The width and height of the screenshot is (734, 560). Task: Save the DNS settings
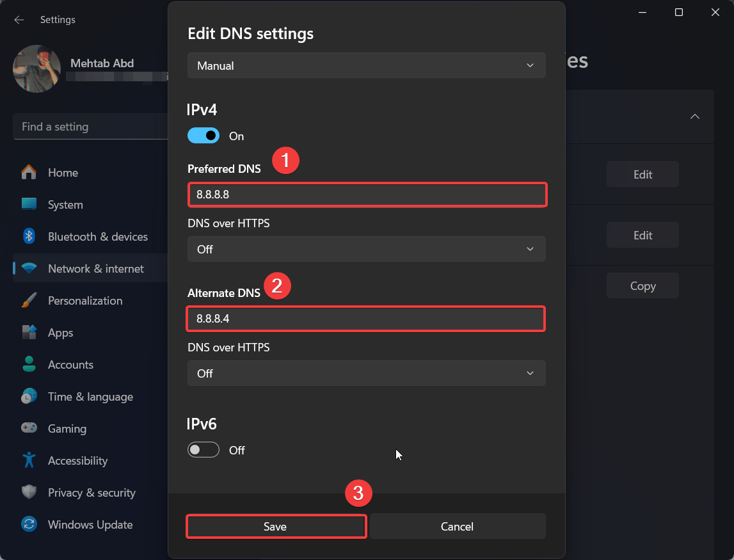pos(276,526)
